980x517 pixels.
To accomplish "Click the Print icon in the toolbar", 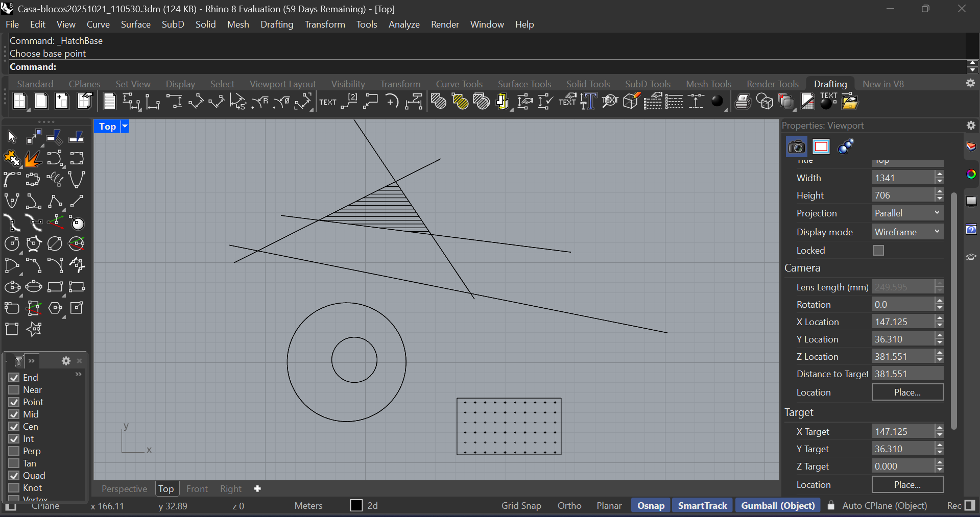I will tap(742, 102).
